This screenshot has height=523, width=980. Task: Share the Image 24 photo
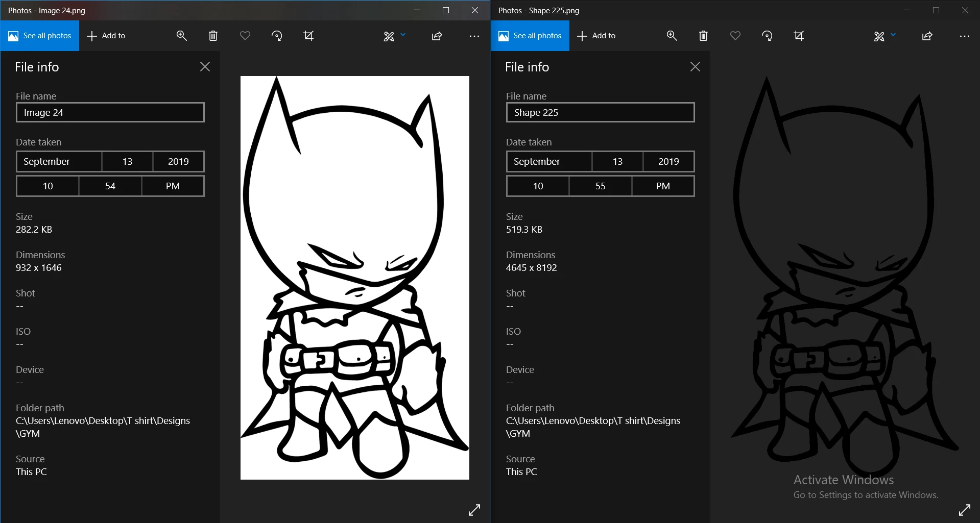click(437, 36)
